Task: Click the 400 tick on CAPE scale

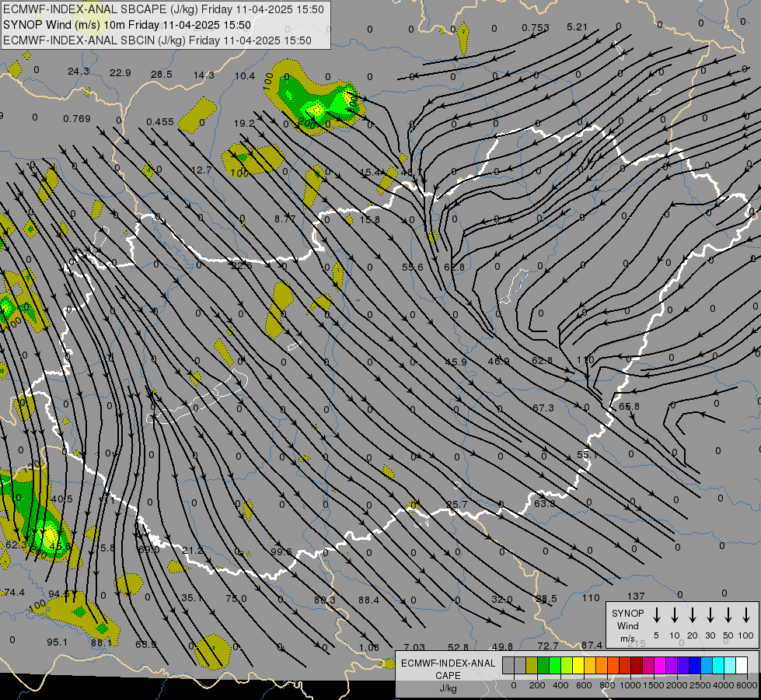Action: click(x=560, y=685)
